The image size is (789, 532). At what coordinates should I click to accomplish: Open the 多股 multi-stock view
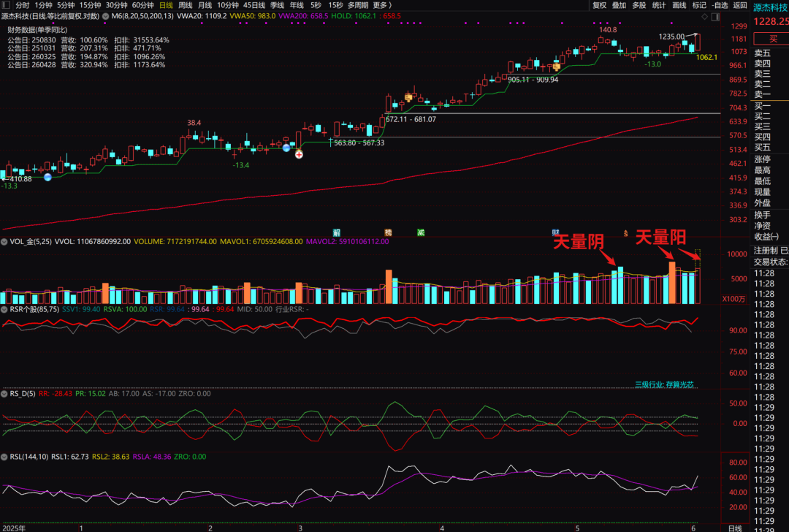click(639, 5)
